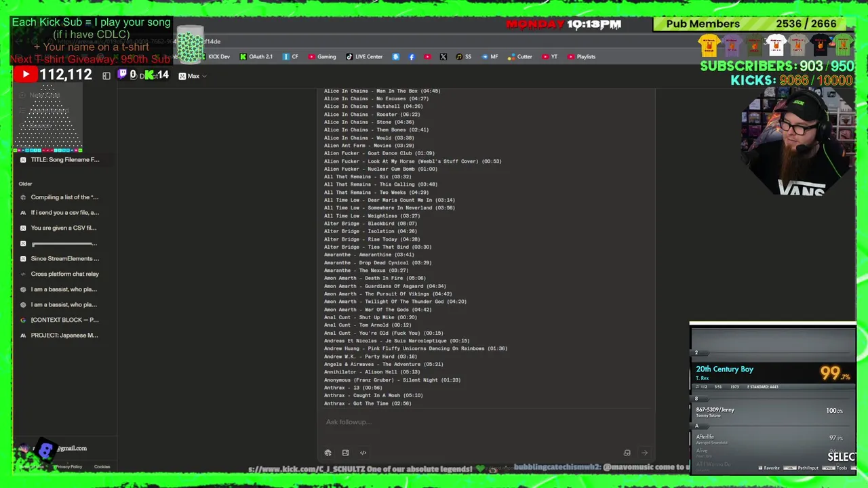868x488 pixels.
Task: Click the 'Older' section heading in sidebar
Action: click(x=26, y=184)
